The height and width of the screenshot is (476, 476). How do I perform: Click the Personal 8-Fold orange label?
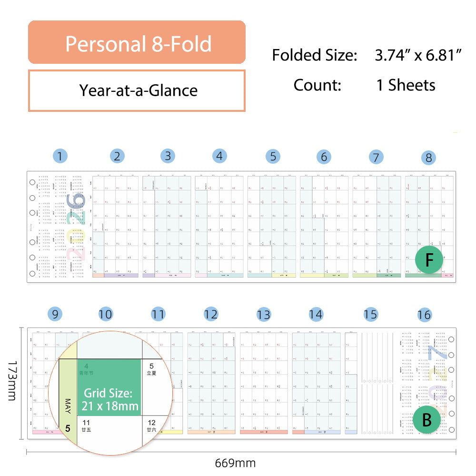coord(137,42)
